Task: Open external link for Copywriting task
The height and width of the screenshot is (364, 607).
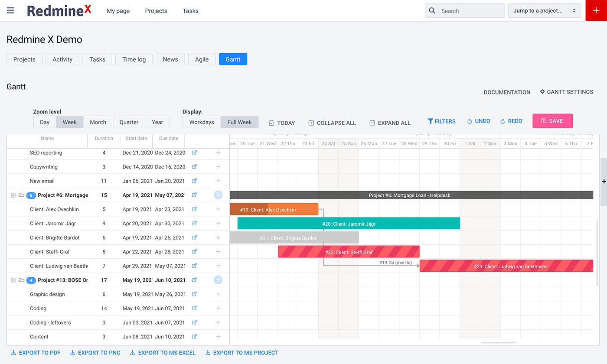Action: click(194, 167)
